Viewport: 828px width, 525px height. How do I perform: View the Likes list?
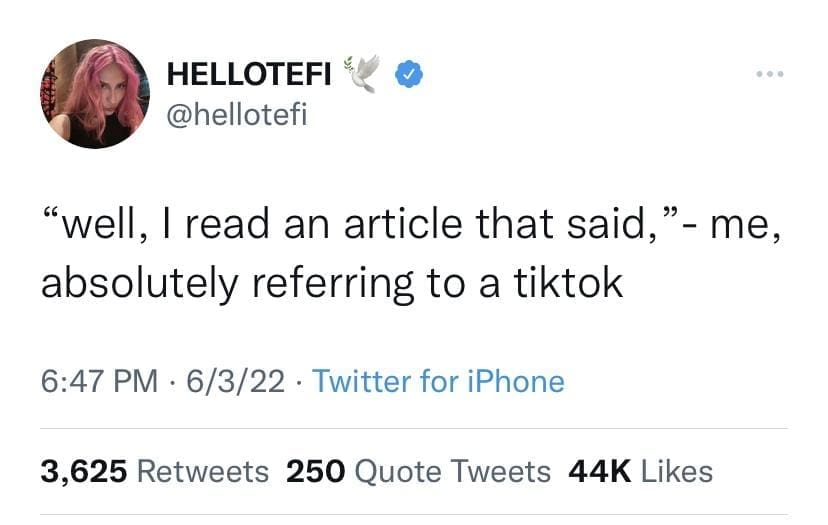[675, 471]
